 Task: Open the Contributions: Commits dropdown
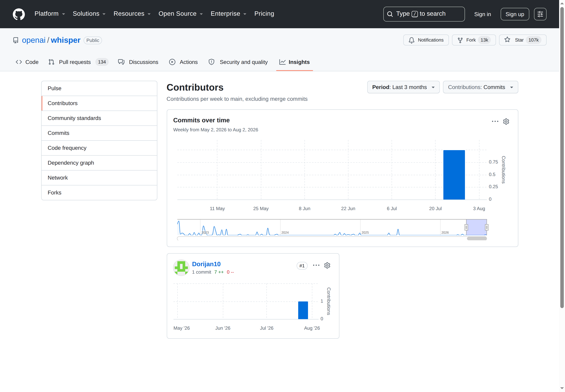point(480,87)
